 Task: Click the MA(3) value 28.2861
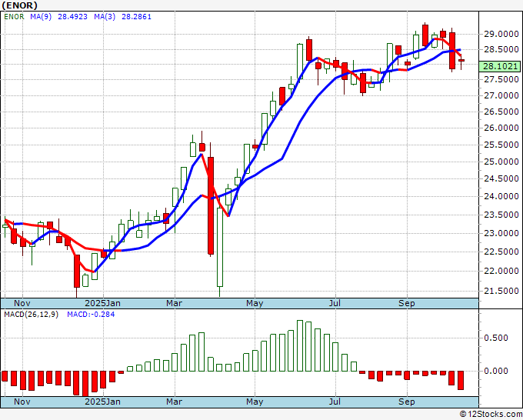pyautogui.click(x=136, y=17)
